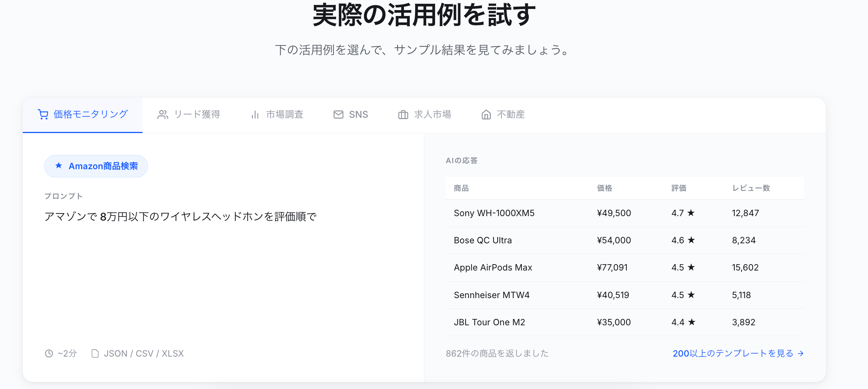
Task: Click the rating value 4.6
Action: tap(677, 240)
